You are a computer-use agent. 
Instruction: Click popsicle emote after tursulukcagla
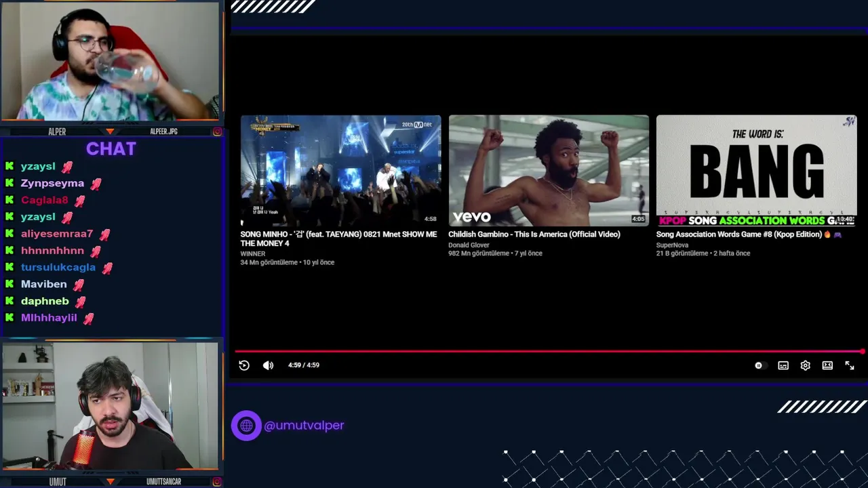click(107, 268)
